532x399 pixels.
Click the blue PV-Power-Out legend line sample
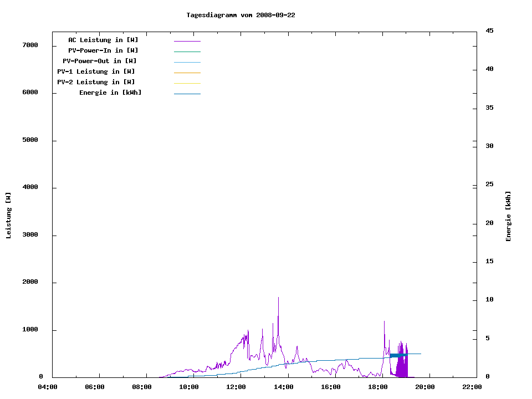[x=187, y=62]
